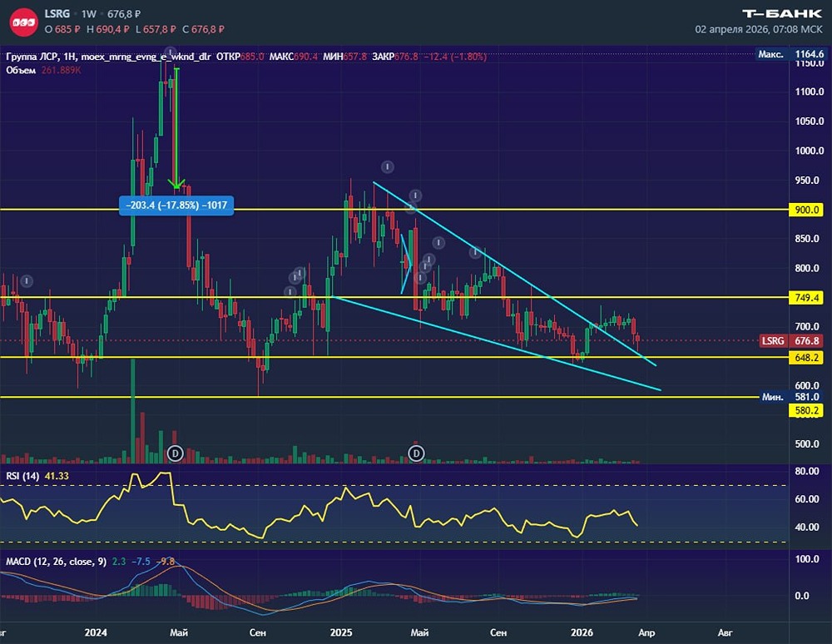The image size is (832, 644).
Task: Click the date text 02 апреля 2026, 07:08 МСК
Action: pos(759,29)
